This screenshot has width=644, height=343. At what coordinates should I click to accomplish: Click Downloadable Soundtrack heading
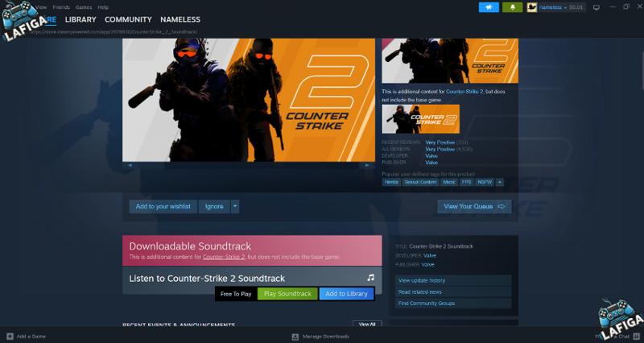coord(190,246)
